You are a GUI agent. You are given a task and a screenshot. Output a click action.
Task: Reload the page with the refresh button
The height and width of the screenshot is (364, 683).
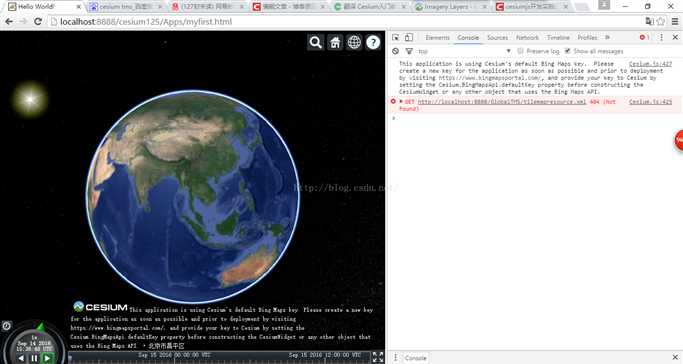(x=38, y=21)
